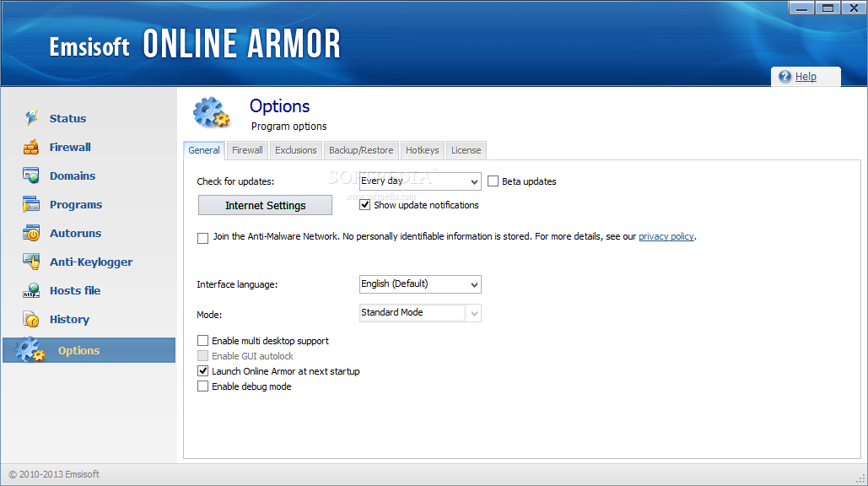Expand the Check for updates dropdown
The image size is (868, 486).
pos(420,181)
